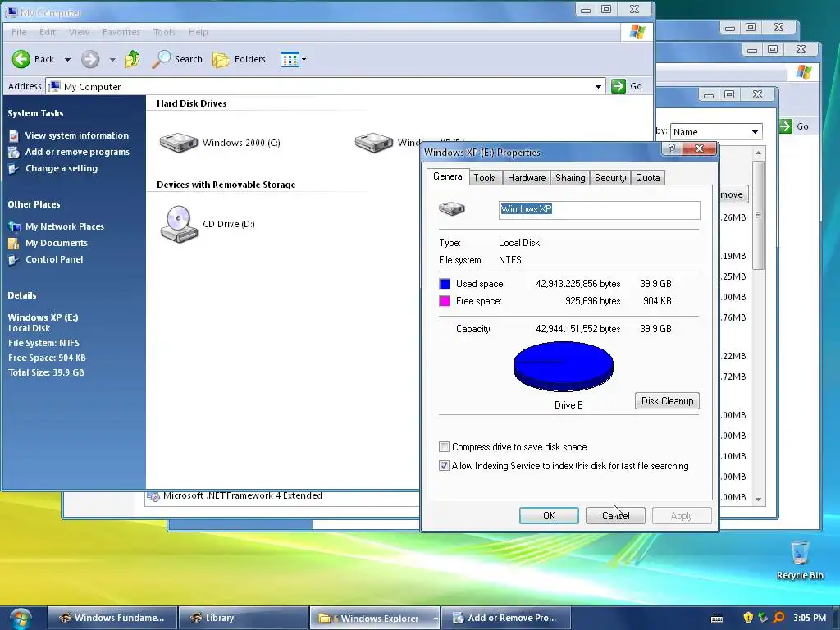Image resolution: width=840 pixels, height=630 pixels.
Task: Switch to Add or Remove Programs taskbar button
Action: pyautogui.click(x=505, y=618)
